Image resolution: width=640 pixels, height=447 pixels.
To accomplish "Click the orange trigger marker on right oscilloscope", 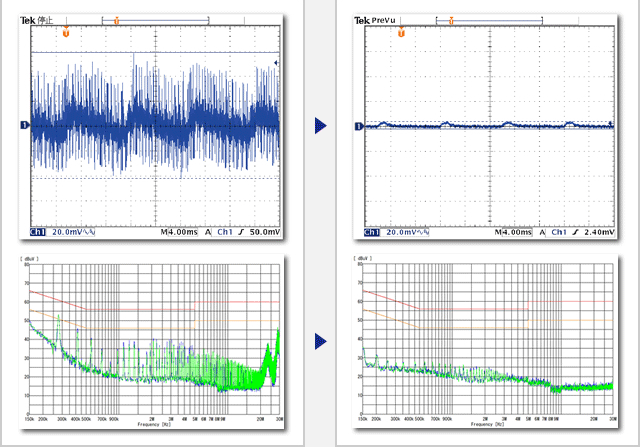I will click(x=401, y=32).
